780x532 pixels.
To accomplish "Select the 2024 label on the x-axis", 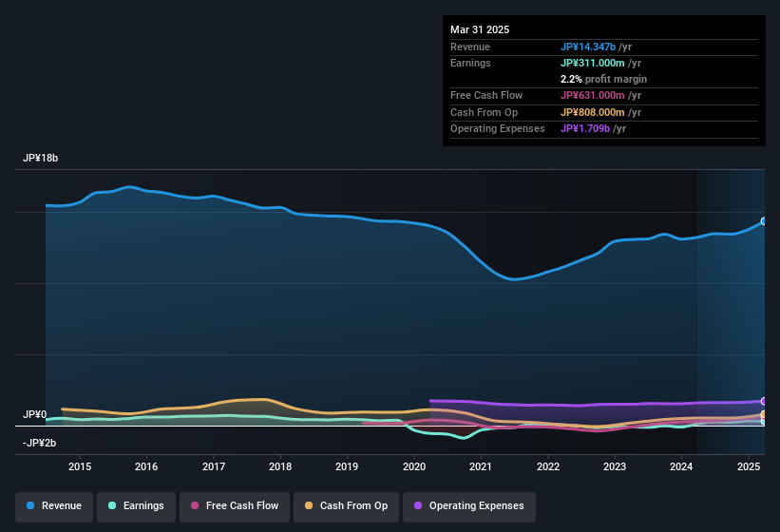I will tap(681, 466).
